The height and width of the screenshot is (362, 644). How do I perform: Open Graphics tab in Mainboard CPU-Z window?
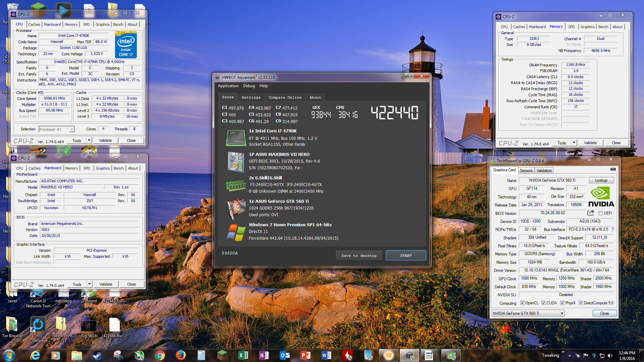pyautogui.click(x=103, y=168)
